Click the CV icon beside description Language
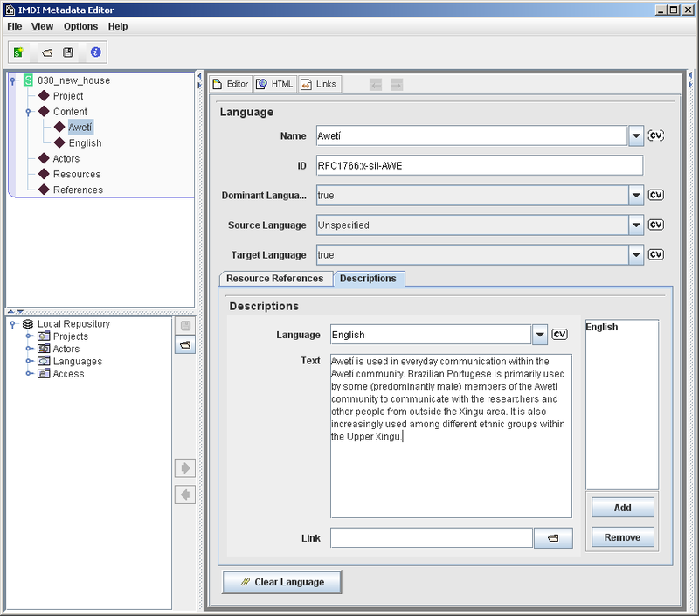 pos(559,335)
